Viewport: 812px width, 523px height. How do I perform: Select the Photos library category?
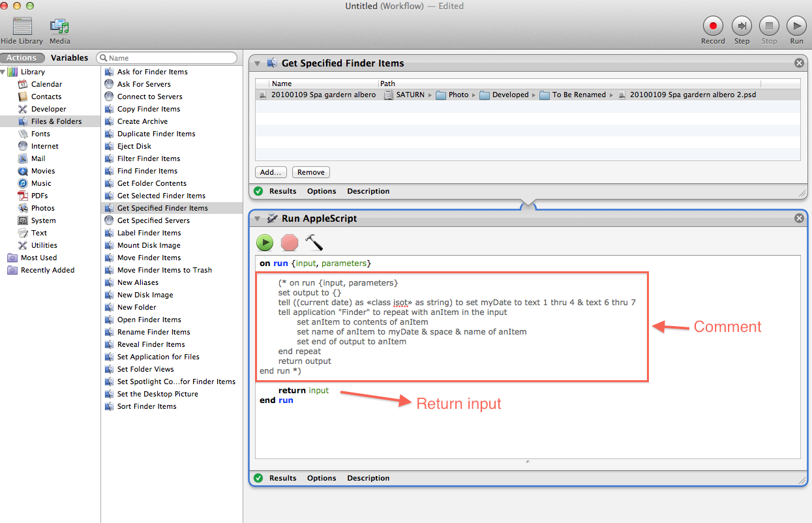click(x=42, y=208)
